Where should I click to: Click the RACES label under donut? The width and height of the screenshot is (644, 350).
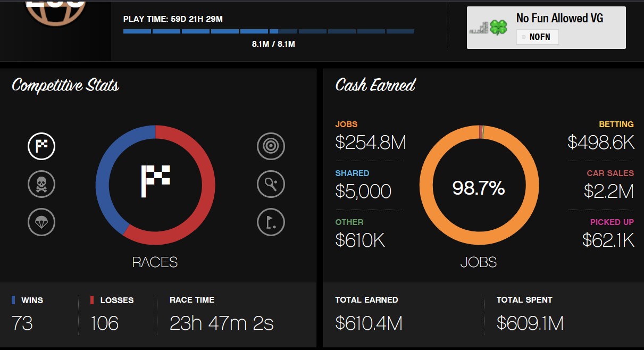(155, 262)
